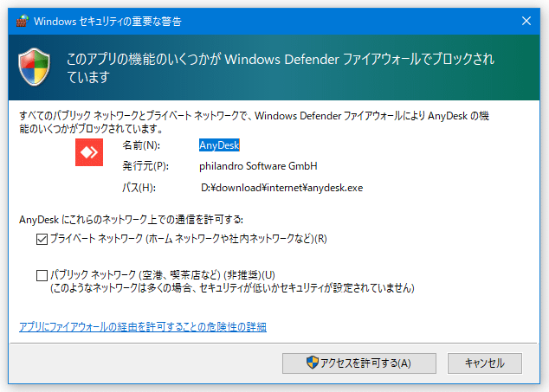Click the dialog title Windows セキュリティの重要な警告

108,22
